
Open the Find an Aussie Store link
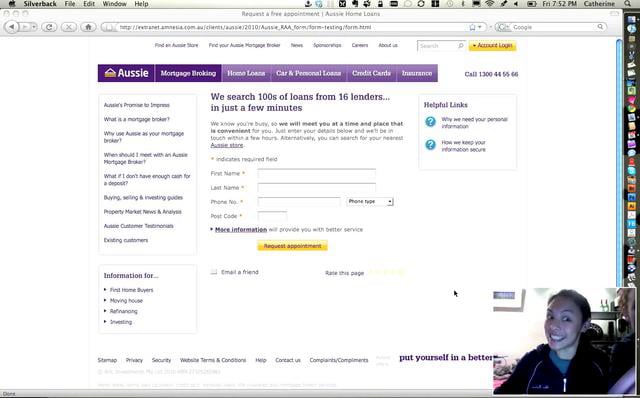(x=176, y=45)
